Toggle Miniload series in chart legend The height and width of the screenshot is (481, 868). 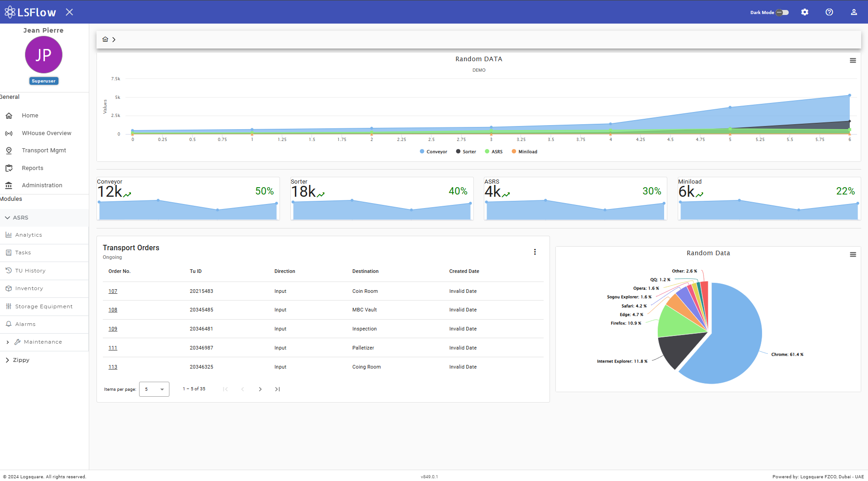(x=525, y=152)
